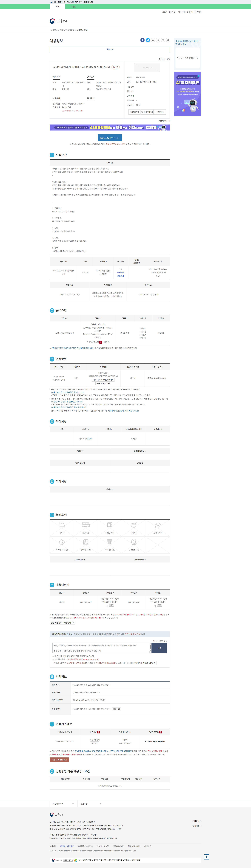Screen dimensions: 251x868
Task: Click the star bookmark icon
Action: (x=153, y=40)
